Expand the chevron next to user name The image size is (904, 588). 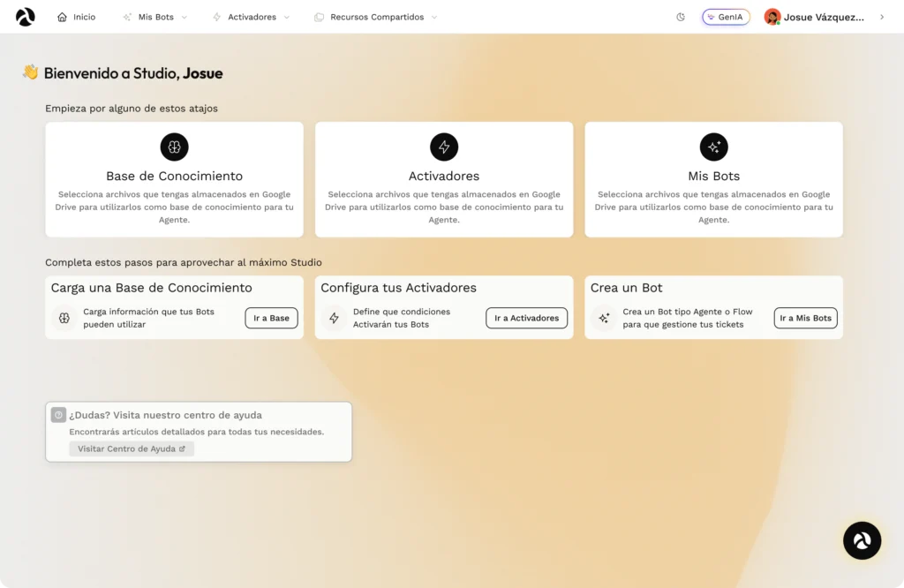point(882,17)
